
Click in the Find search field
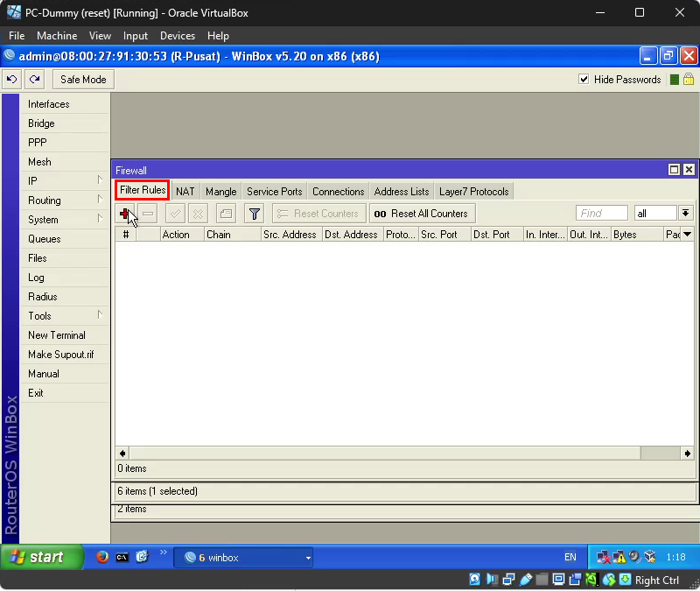602,213
